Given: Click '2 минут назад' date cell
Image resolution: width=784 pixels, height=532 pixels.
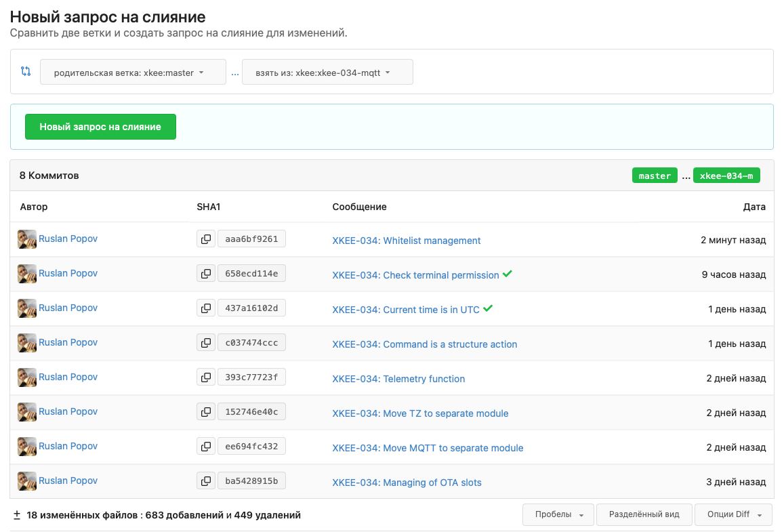Looking at the screenshot, I should click(733, 240).
